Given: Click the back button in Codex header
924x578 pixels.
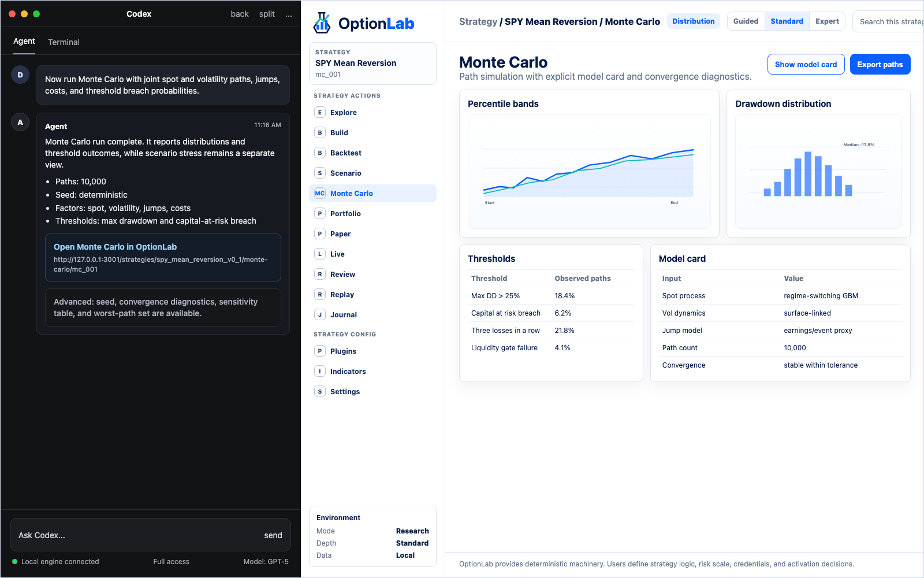Looking at the screenshot, I should (240, 14).
